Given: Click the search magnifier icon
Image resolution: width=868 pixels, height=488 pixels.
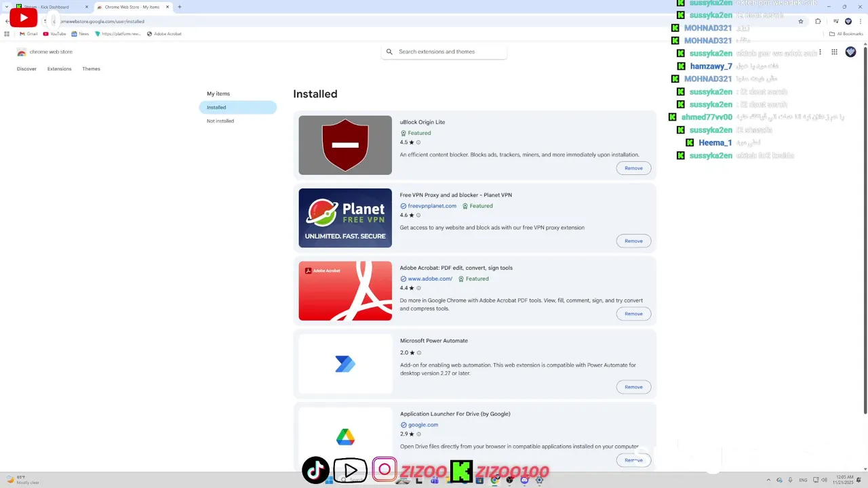Looking at the screenshot, I should pos(389,52).
